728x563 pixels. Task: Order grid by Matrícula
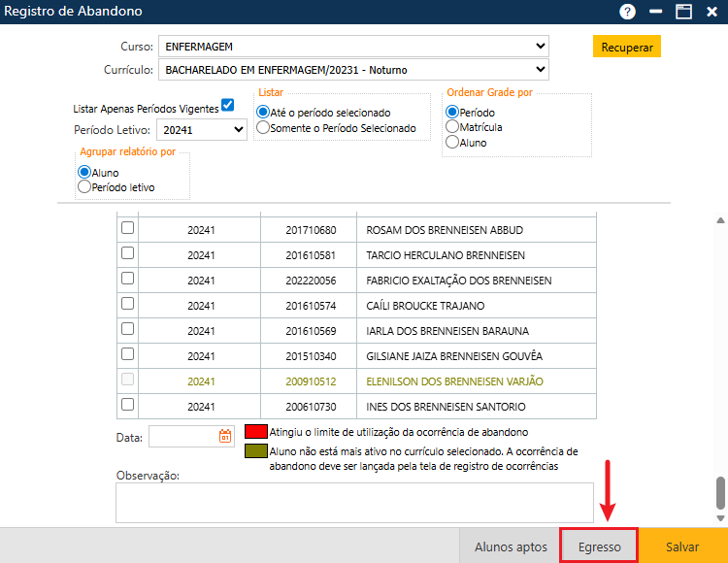pos(452,127)
